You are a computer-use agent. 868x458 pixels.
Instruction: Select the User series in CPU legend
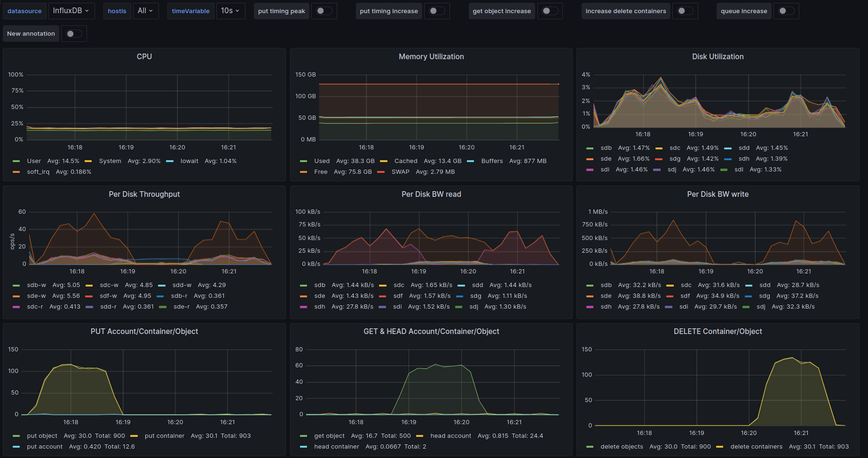tap(34, 161)
